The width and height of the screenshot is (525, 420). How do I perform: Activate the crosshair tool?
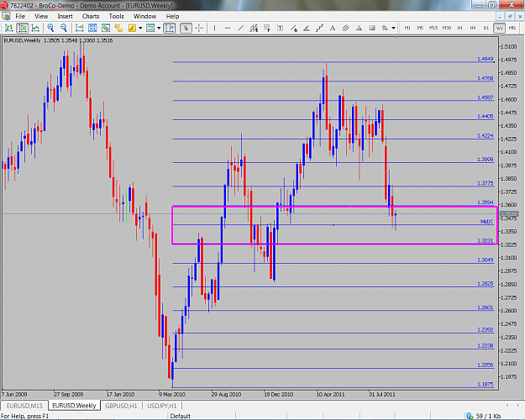click(199, 28)
